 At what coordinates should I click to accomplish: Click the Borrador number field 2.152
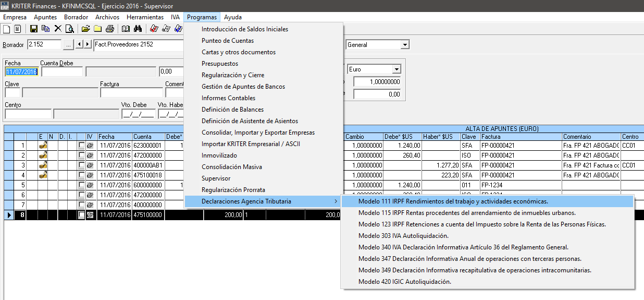[44, 45]
